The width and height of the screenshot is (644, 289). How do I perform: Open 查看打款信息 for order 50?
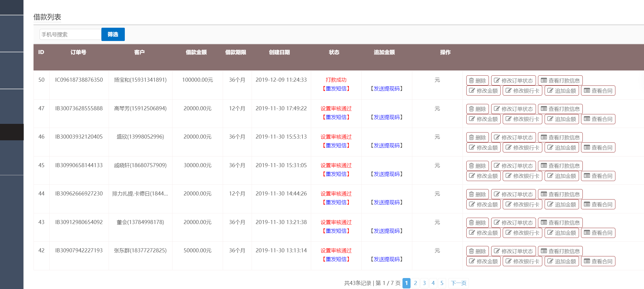point(561,80)
